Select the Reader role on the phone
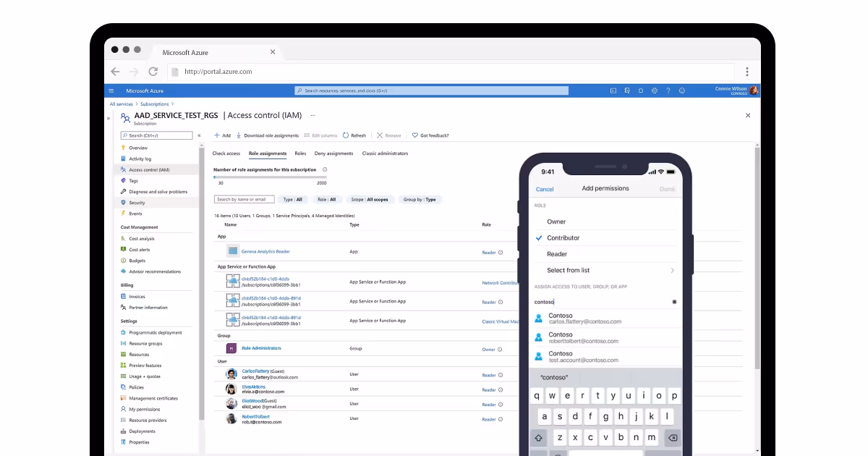This screenshot has width=868, height=456. (x=606, y=254)
